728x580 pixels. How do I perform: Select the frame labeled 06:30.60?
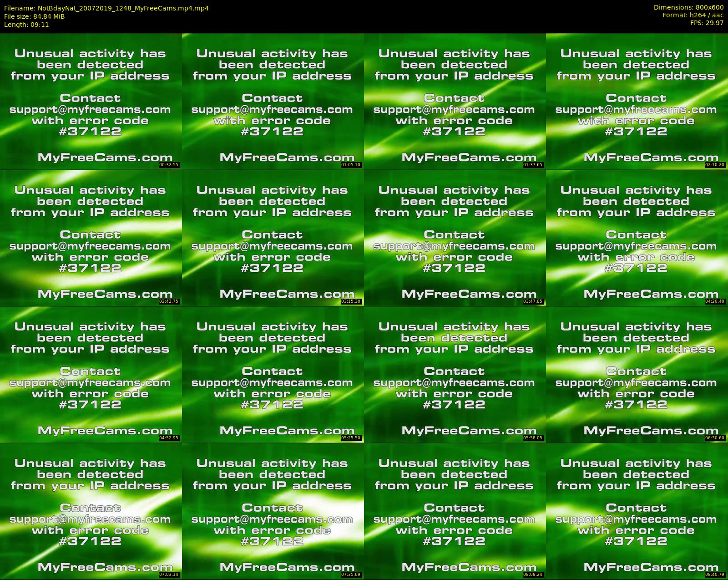coord(637,374)
